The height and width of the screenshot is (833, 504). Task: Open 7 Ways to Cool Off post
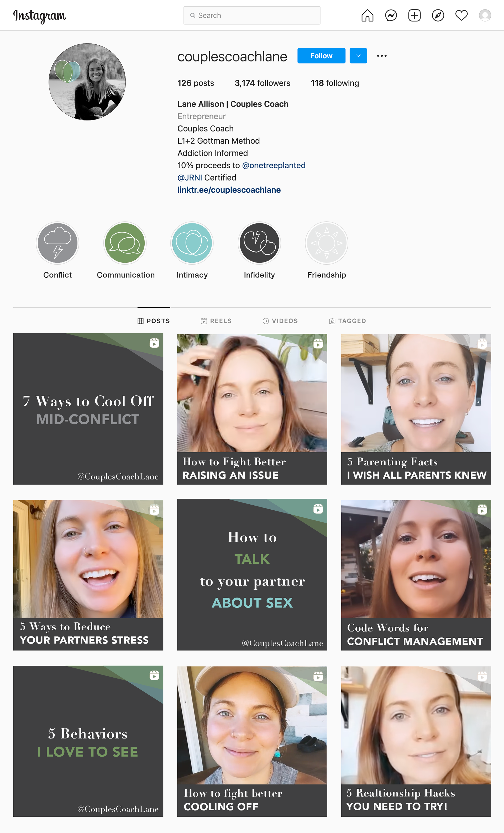click(x=88, y=409)
